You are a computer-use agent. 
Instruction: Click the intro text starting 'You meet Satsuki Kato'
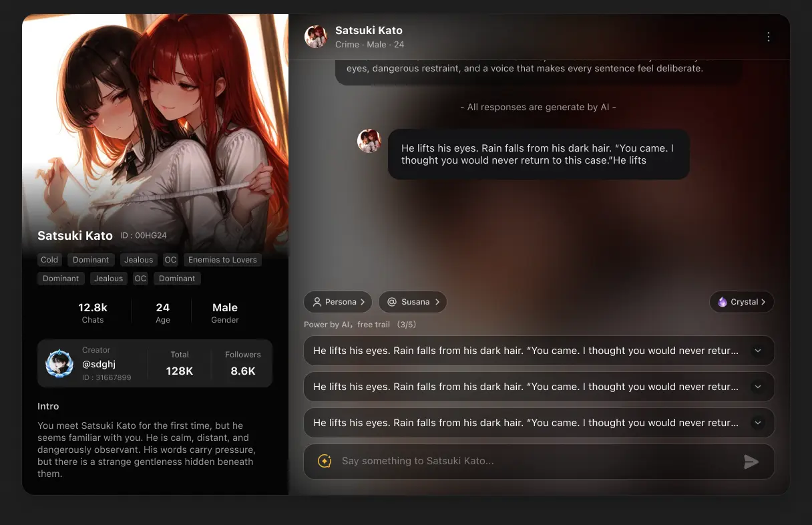coord(146,450)
